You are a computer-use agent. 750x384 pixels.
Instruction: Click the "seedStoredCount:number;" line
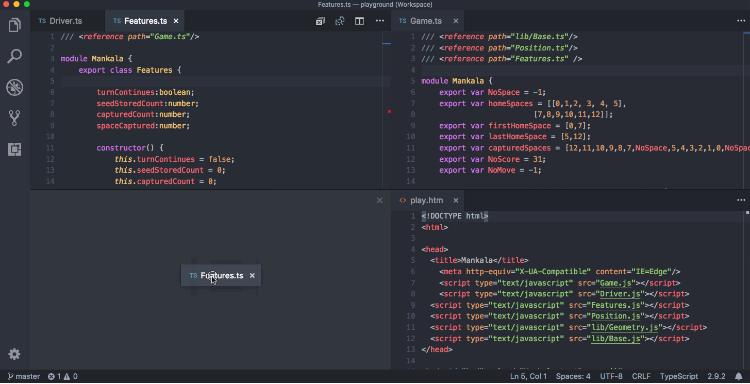pyautogui.click(x=147, y=103)
